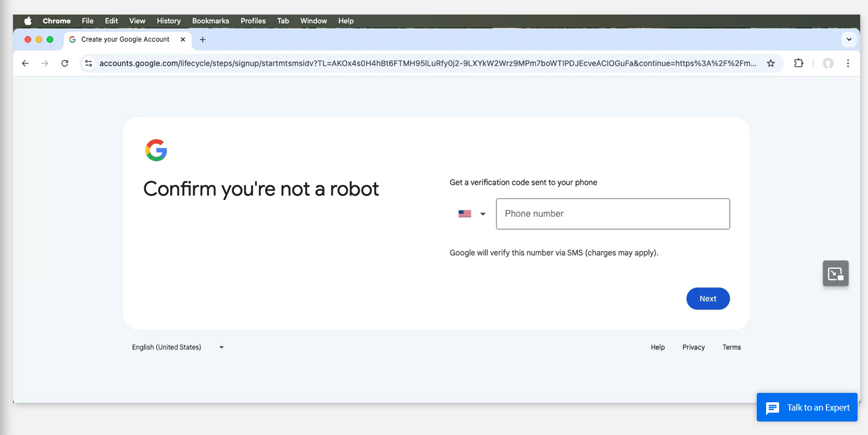Open the View menu
This screenshot has width=868, height=435.
[137, 21]
